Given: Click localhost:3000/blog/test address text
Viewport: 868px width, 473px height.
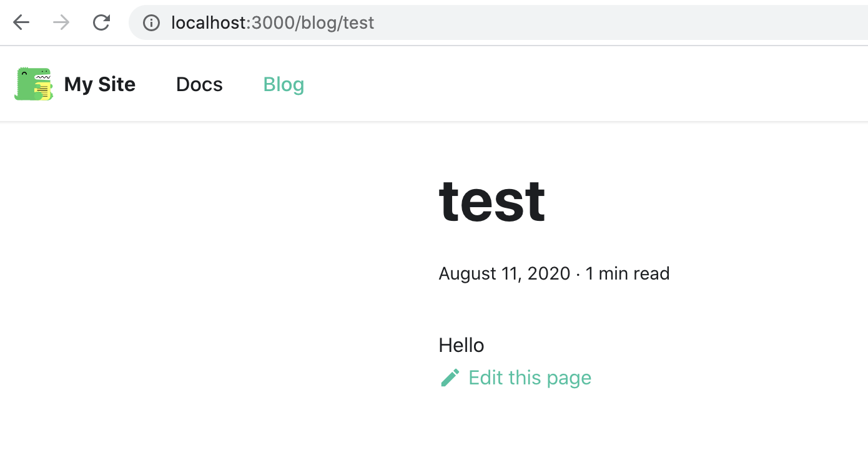Looking at the screenshot, I should click(272, 22).
